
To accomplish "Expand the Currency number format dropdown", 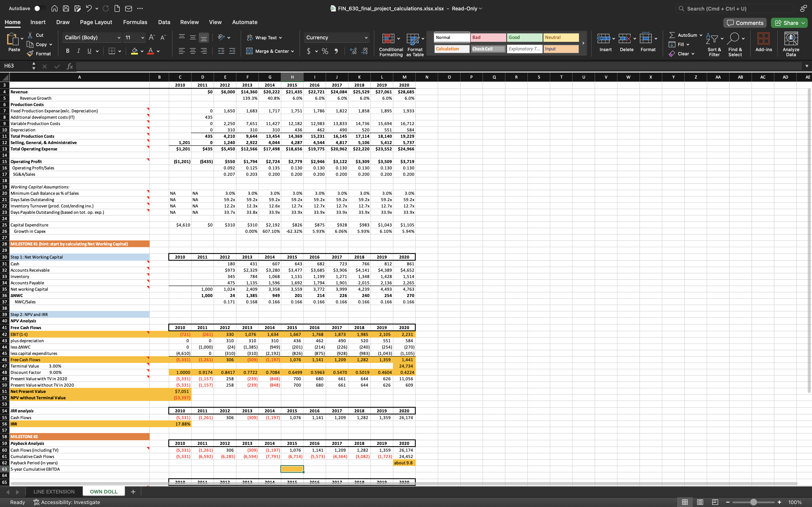I will 366,38.
